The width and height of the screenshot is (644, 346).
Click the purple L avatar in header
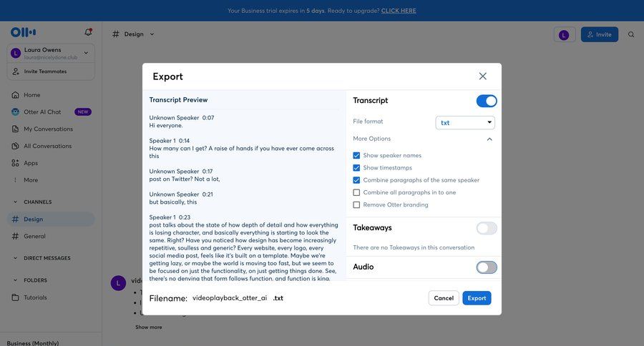point(564,35)
